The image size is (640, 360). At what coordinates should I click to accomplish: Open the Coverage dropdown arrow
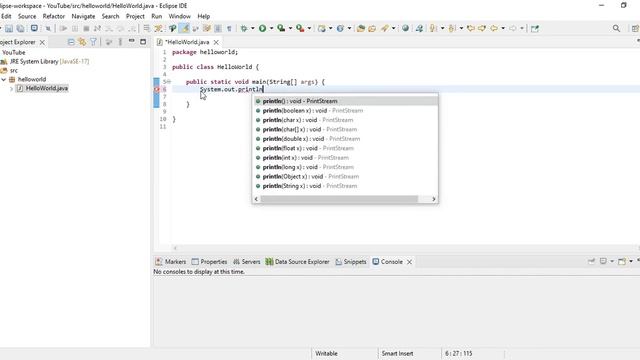click(x=290, y=28)
